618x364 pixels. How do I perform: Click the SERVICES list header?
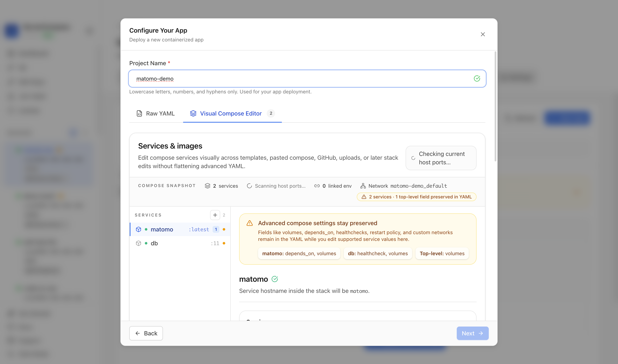pos(148,215)
